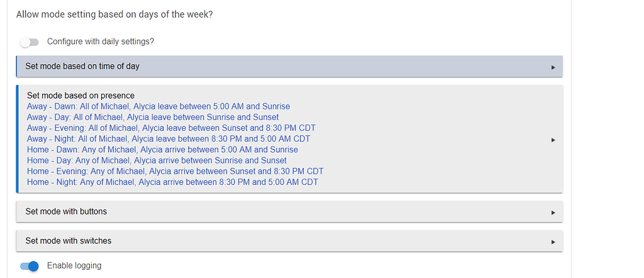Click the arrow icon on buttons panel
Image resolution: width=644 pixels, height=278 pixels.
coord(553,213)
